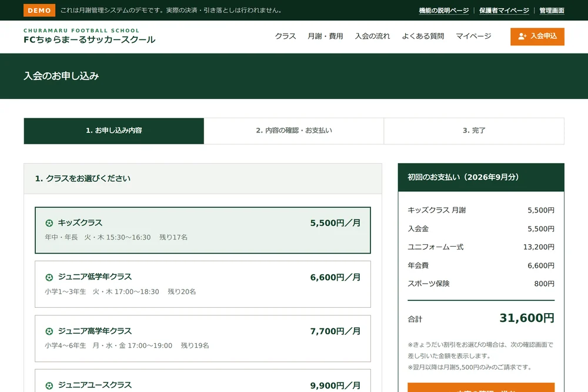Select step tab 1. お申し込み内容
588x392 pixels.
click(114, 131)
